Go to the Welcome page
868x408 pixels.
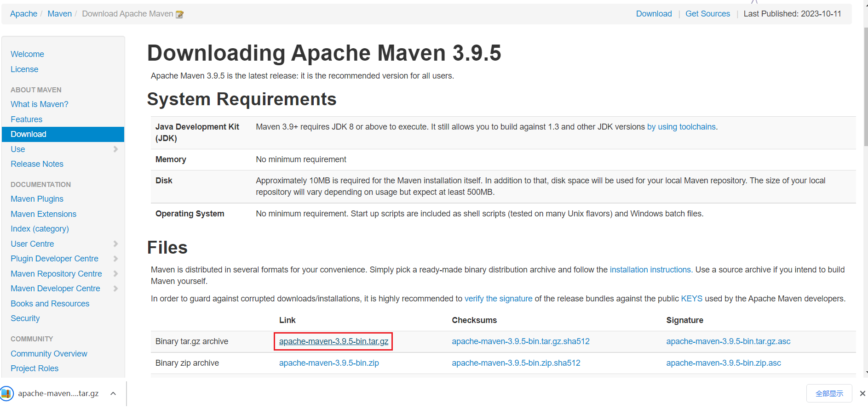point(27,54)
